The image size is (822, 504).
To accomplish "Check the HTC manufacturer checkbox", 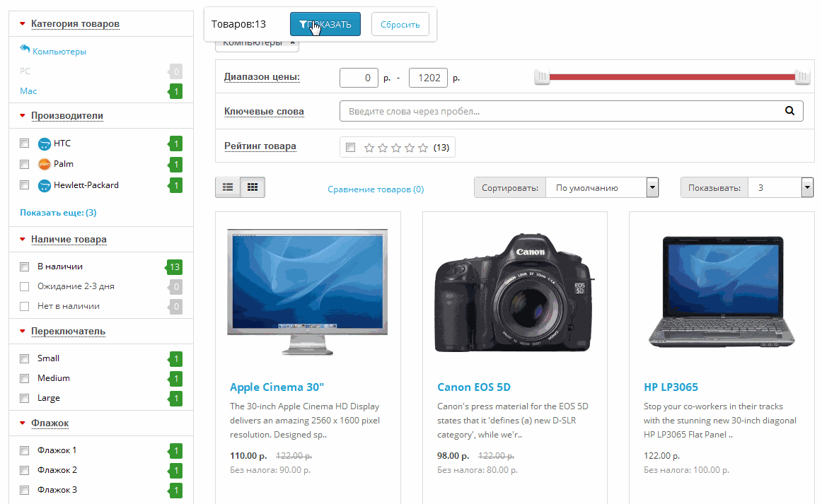I will [x=24, y=143].
